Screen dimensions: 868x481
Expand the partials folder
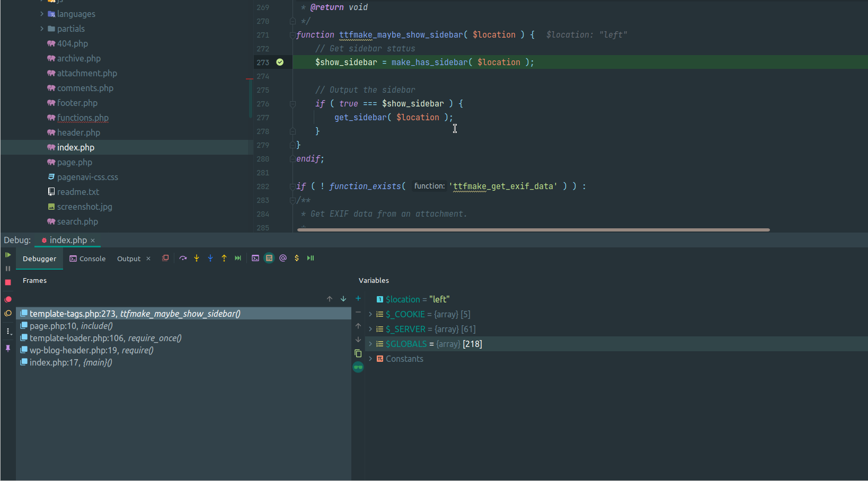(x=42, y=29)
